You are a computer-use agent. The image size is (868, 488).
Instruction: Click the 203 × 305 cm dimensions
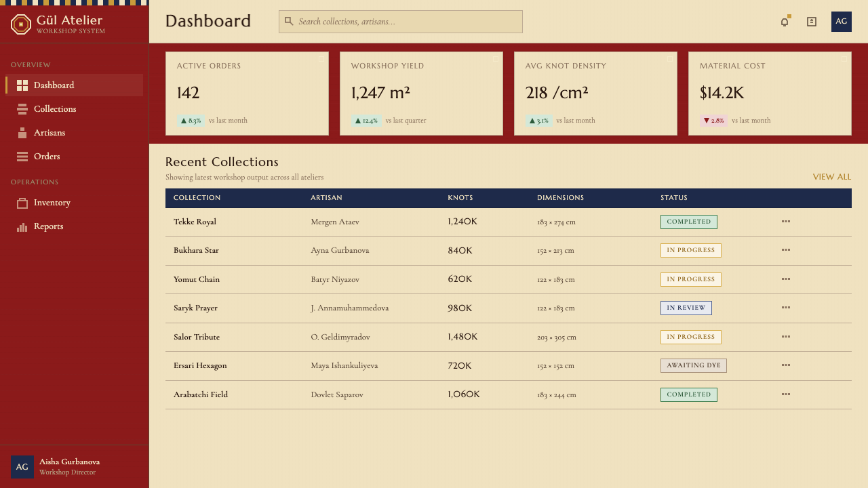click(x=557, y=337)
